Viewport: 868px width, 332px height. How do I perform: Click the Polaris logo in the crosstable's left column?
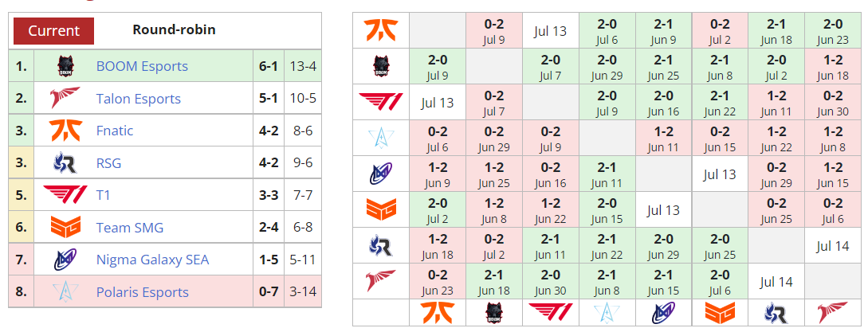coord(381,138)
